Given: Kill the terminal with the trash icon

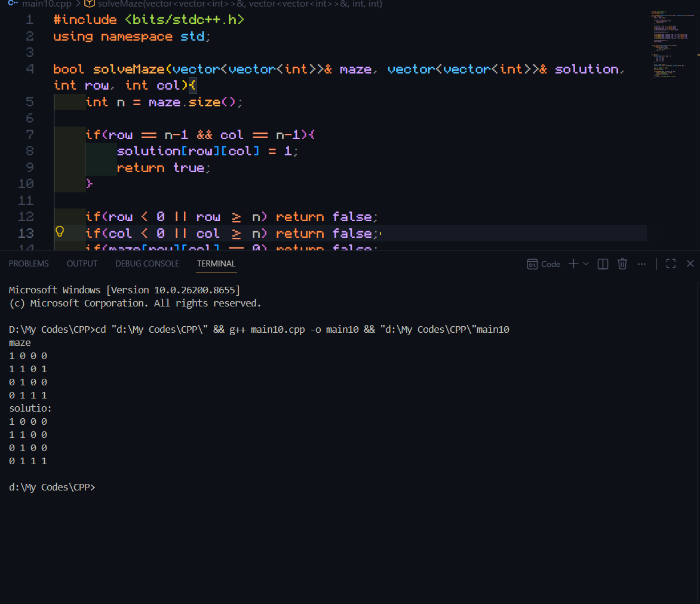Looking at the screenshot, I should coord(622,264).
